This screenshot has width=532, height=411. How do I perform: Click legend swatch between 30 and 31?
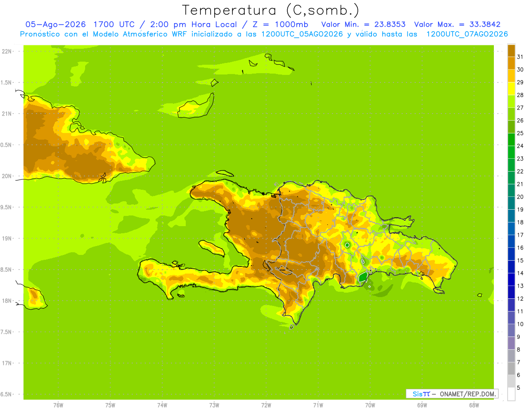coord(511,63)
